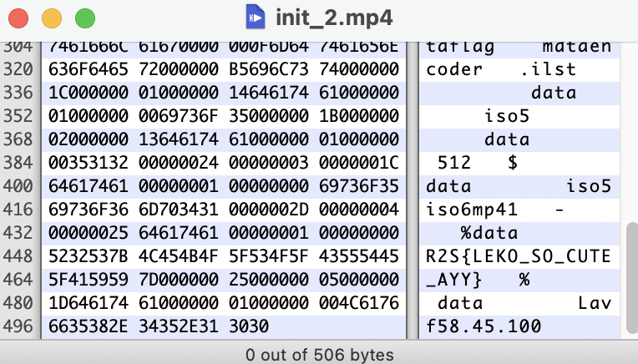Toggle the '0 out of 506 bytes' status bar

[319, 355]
